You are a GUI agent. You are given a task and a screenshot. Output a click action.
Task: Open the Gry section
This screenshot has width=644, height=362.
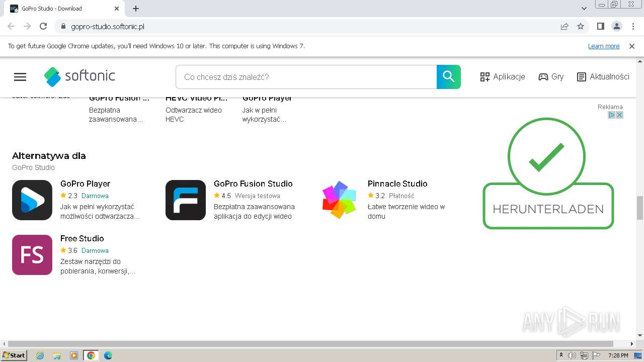tap(551, 77)
